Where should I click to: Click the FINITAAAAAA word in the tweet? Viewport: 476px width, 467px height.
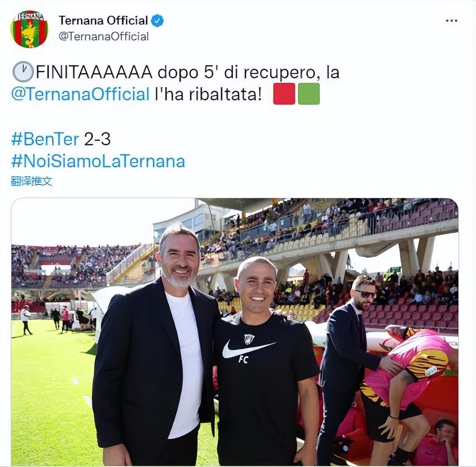tap(94, 72)
